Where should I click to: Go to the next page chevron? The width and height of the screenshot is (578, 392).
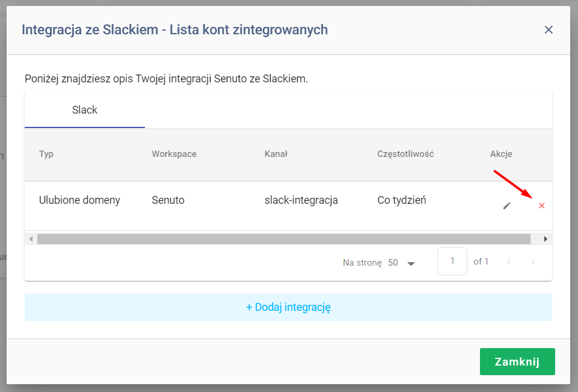click(533, 262)
